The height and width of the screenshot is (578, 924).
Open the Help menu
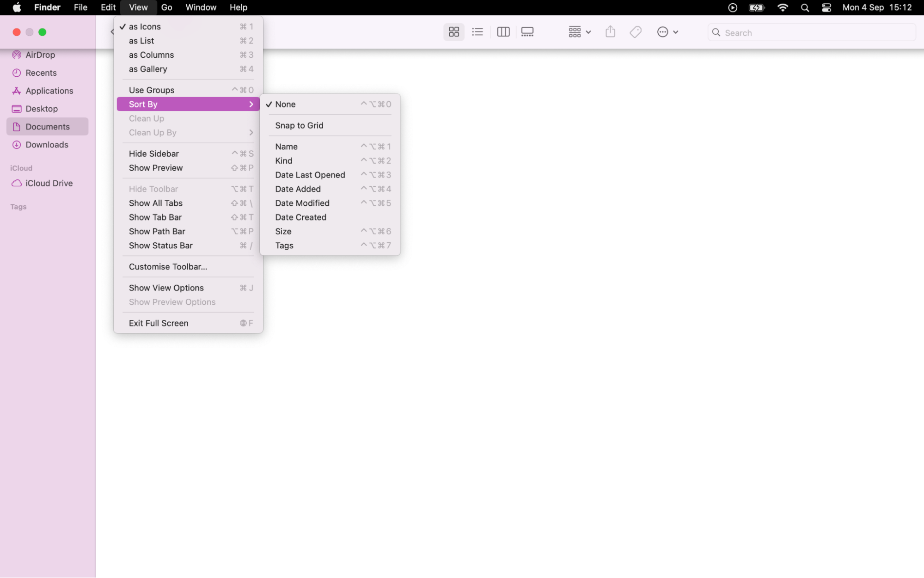coord(239,7)
